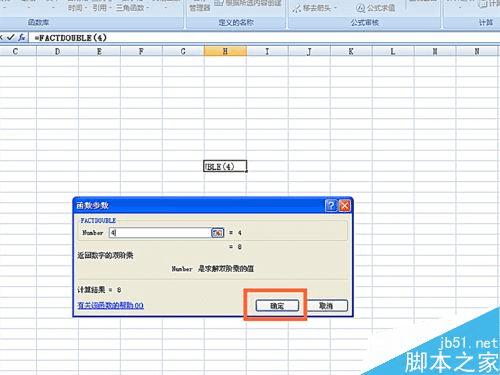The width and height of the screenshot is (500, 375).
Task: Cancel with the 取消 button
Action: (326, 306)
